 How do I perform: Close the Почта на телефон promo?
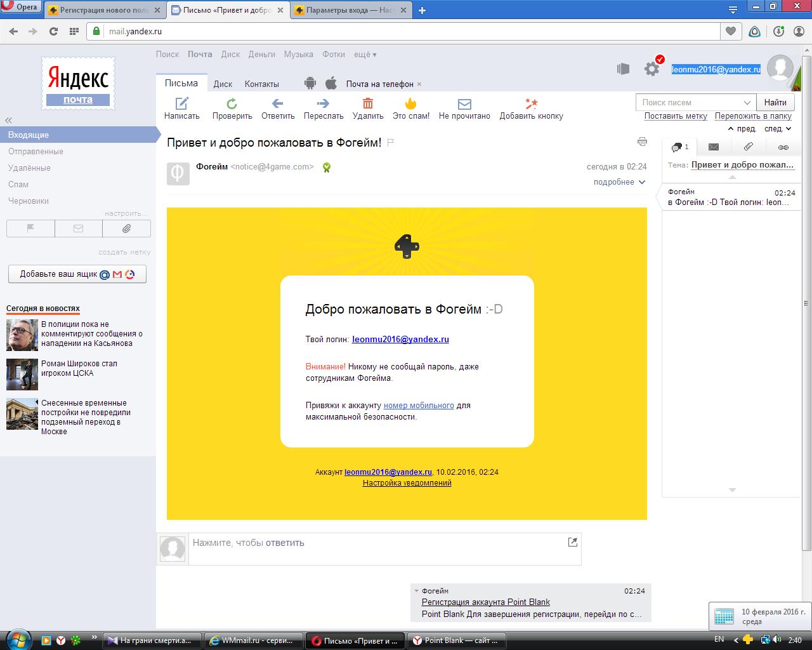coord(419,84)
